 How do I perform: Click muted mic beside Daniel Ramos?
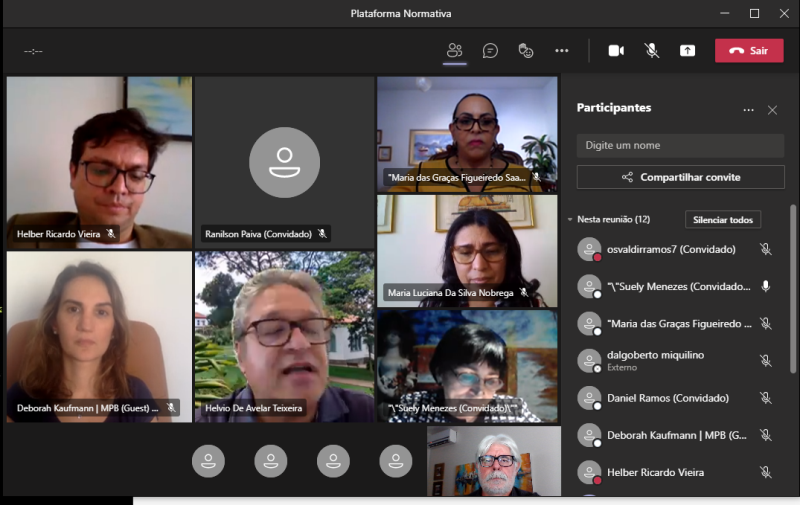[765, 398]
